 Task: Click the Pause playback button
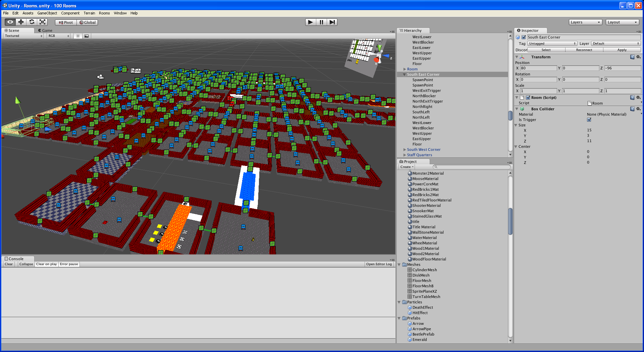click(321, 22)
